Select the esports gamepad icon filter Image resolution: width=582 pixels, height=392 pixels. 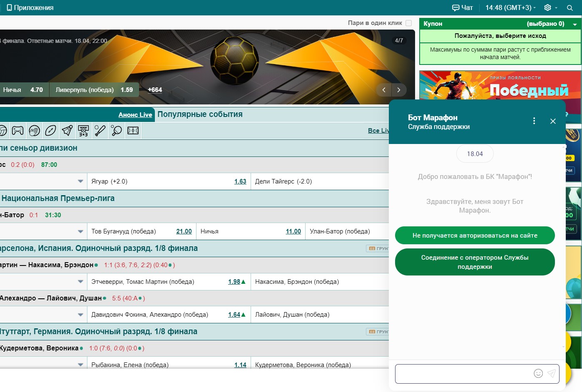point(17,131)
